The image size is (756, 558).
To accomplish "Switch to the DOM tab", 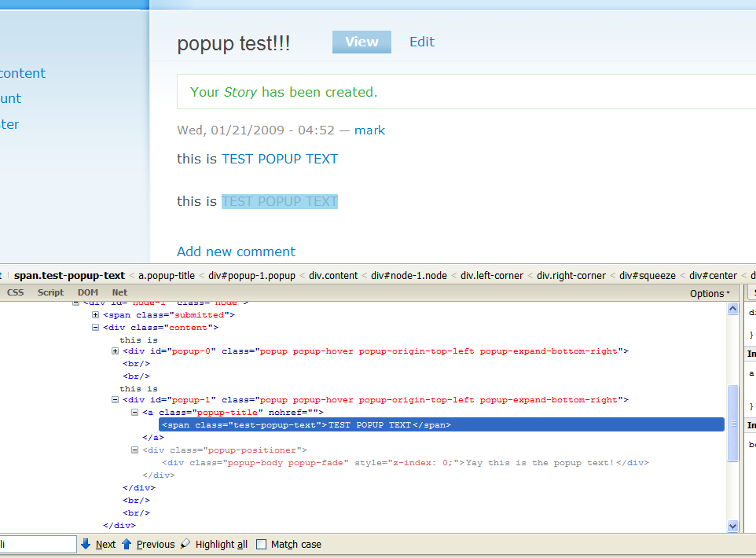I will point(88,292).
